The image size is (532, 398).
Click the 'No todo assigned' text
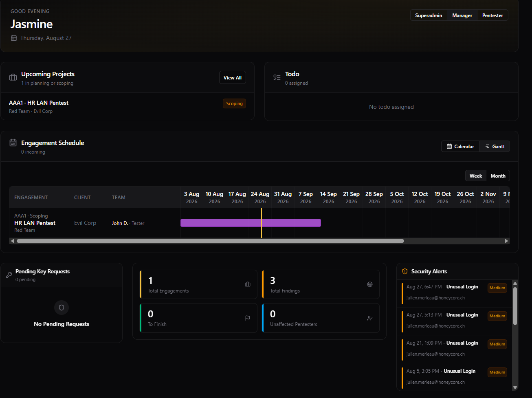coord(391,107)
